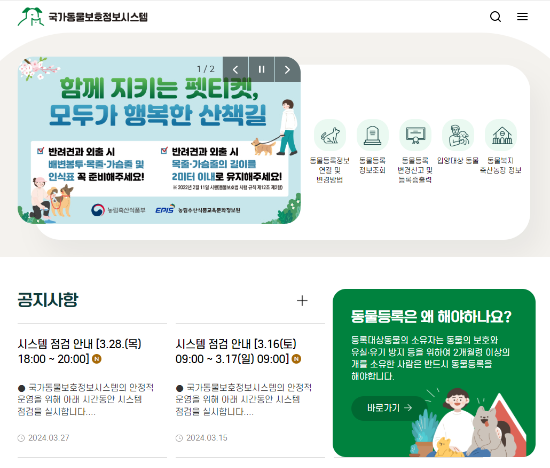Select the summary text under 3.28 notice

86,400
